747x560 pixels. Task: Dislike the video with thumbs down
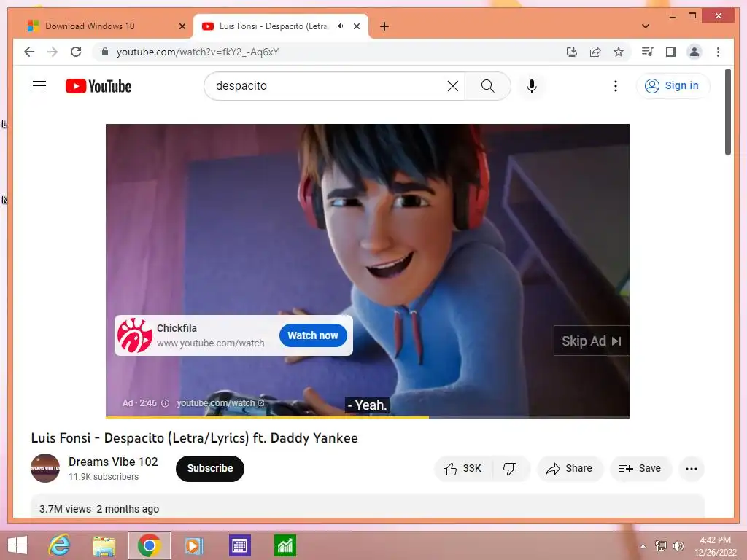510,469
